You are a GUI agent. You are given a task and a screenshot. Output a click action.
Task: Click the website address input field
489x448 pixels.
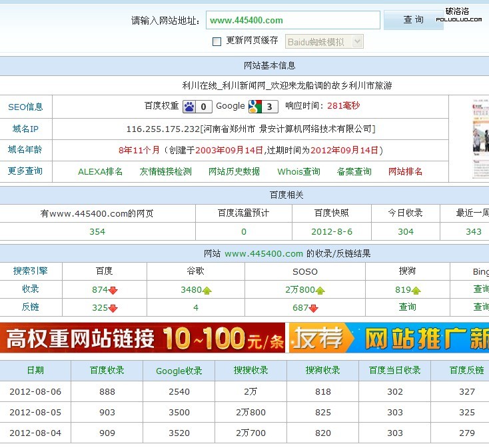(x=292, y=20)
